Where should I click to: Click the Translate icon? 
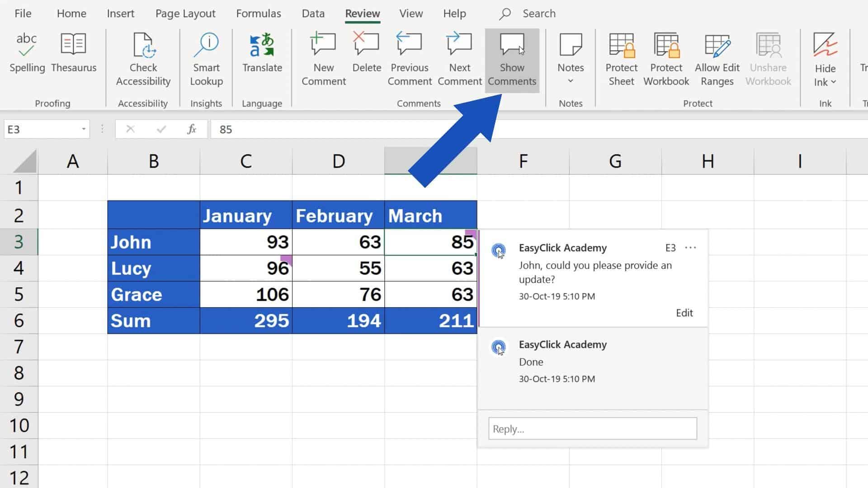tap(262, 45)
